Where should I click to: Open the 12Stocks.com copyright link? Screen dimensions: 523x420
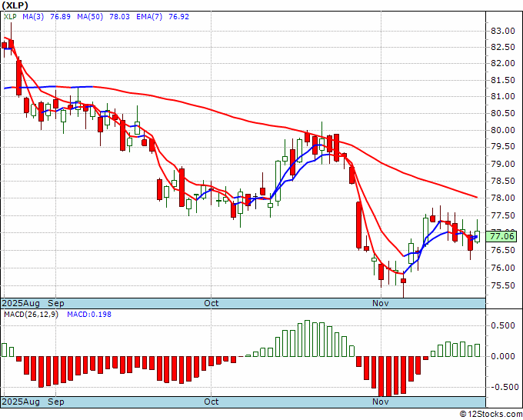[x=491, y=415]
